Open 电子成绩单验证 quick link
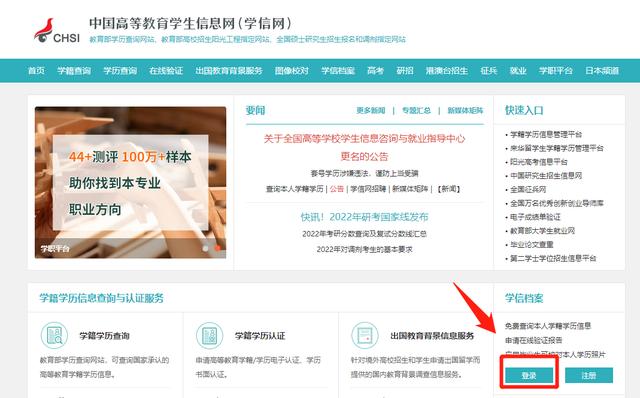This screenshot has width=640, height=398. click(x=536, y=217)
